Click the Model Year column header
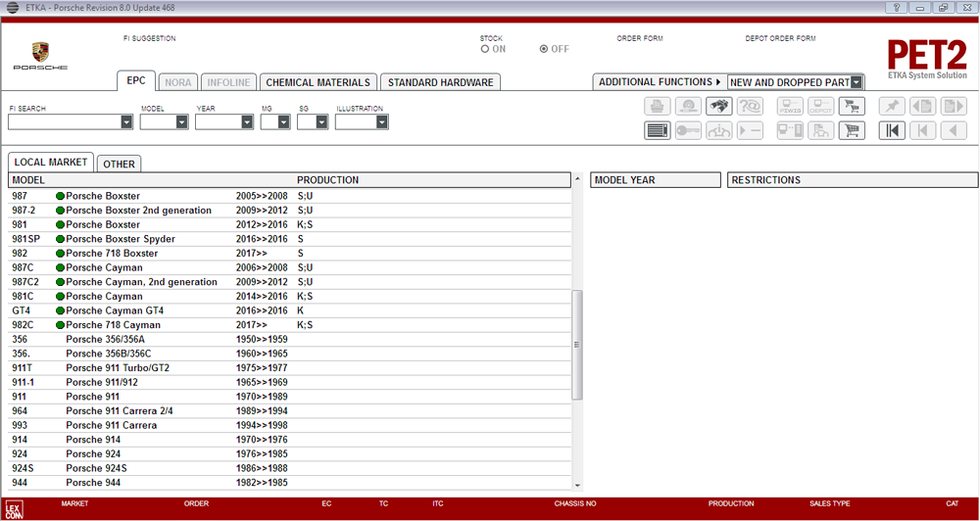This screenshot has height=521, width=980. [656, 180]
